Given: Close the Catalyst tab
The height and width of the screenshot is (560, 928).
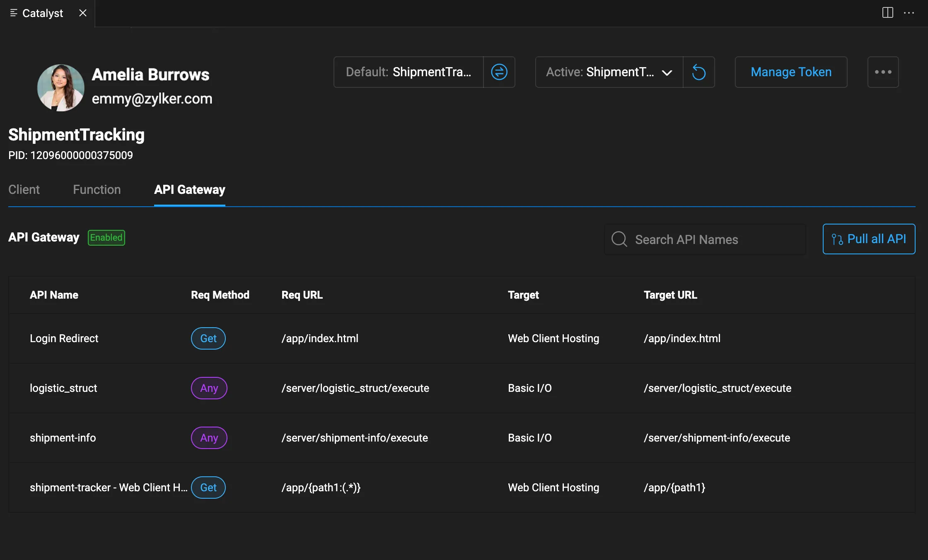Looking at the screenshot, I should 83,13.
